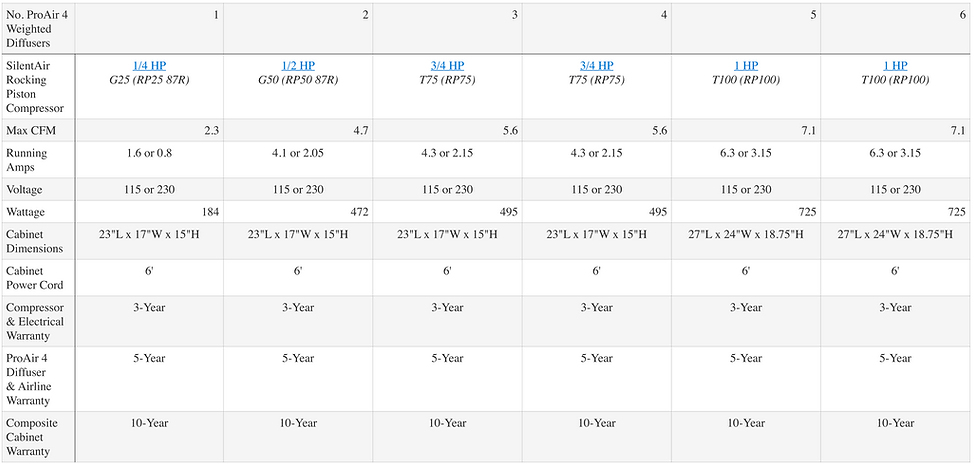Click the 3/4 HP link for 4 diffusers
Screen dimensions: 974x464
[x=596, y=65]
